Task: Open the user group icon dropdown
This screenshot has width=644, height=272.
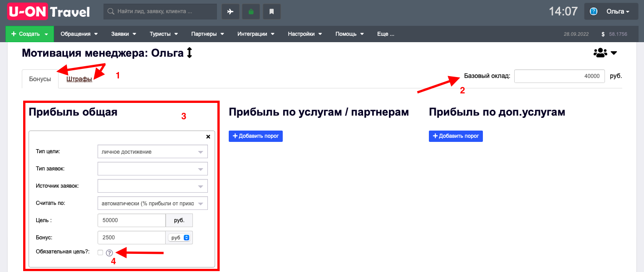Action: (x=605, y=53)
